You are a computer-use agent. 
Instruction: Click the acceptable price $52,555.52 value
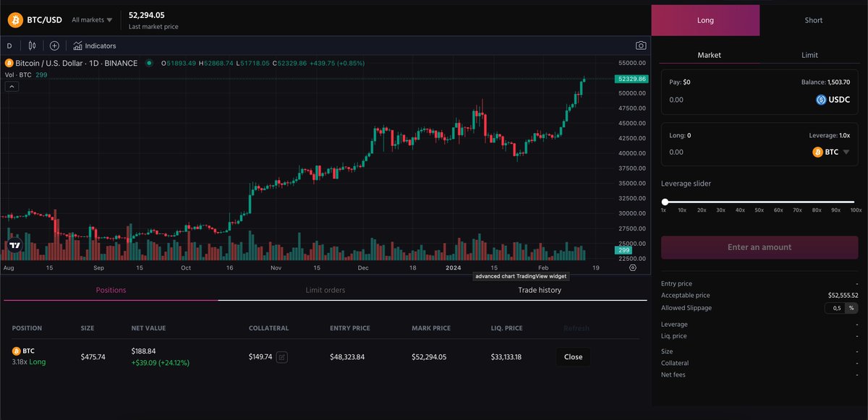(843, 295)
